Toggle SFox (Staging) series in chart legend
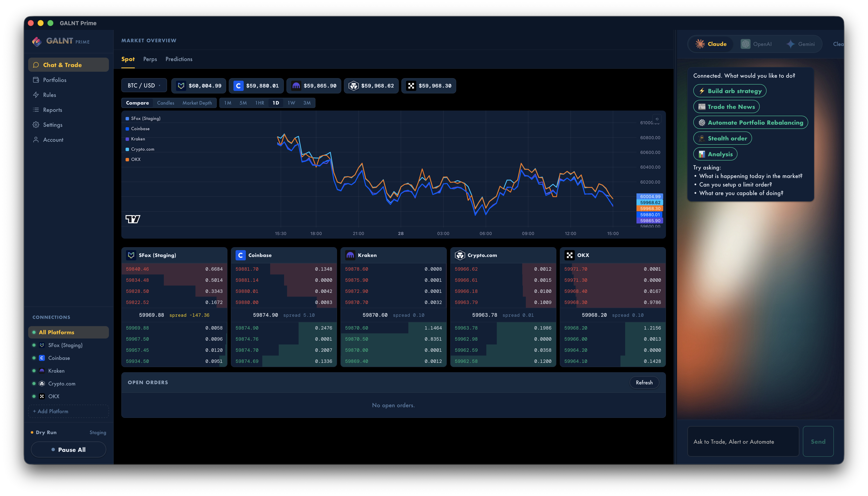Screen dimensions: 868x496 pos(143,118)
